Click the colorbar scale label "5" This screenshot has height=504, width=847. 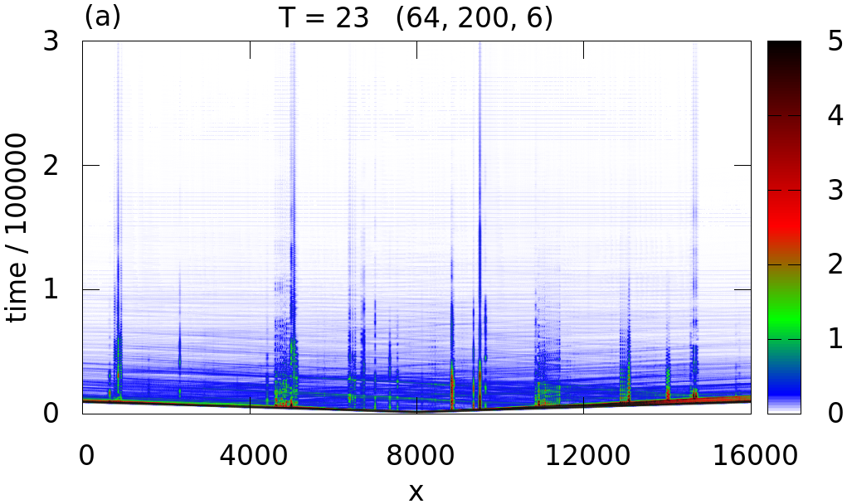[x=835, y=41]
